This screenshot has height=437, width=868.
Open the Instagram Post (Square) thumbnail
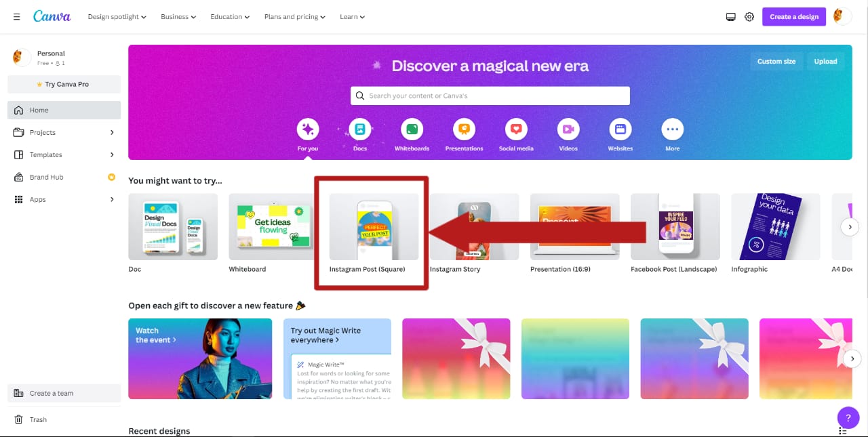(374, 227)
